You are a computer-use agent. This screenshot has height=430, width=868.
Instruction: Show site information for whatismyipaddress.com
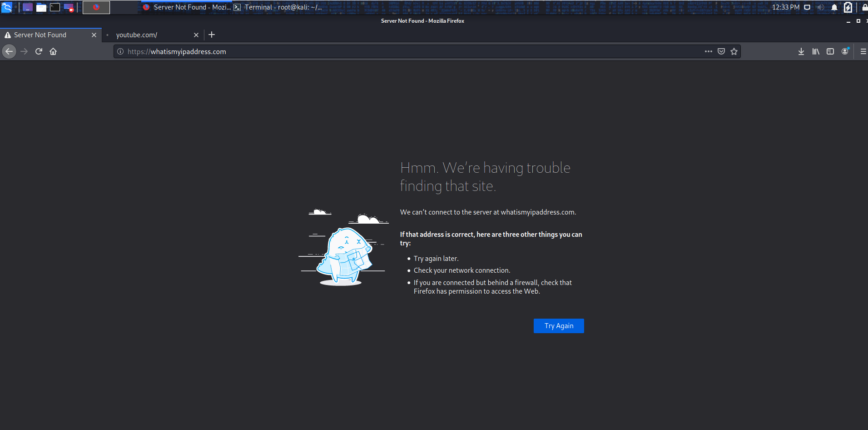tap(120, 51)
